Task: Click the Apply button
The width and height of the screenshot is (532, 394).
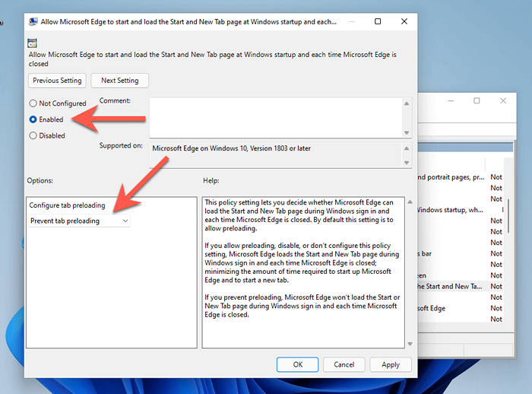Action: 391,364
